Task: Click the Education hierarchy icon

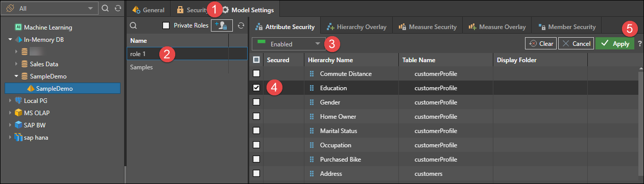Action: [x=311, y=88]
